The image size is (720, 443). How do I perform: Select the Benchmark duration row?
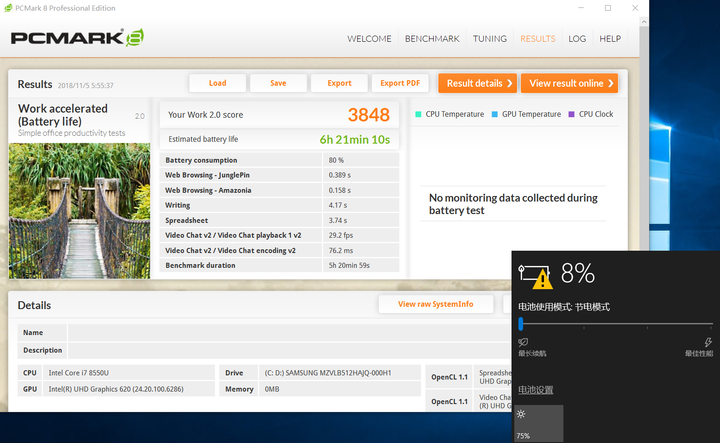click(279, 265)
